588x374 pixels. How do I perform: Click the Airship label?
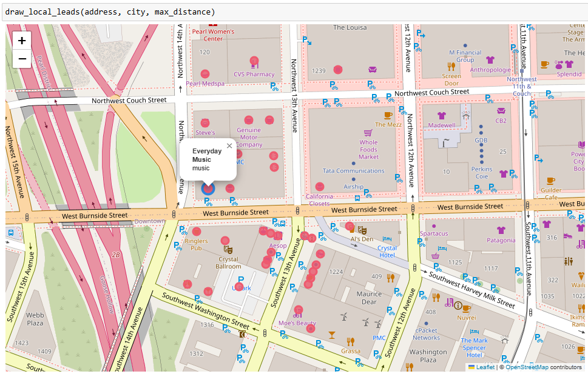point(353,187)
